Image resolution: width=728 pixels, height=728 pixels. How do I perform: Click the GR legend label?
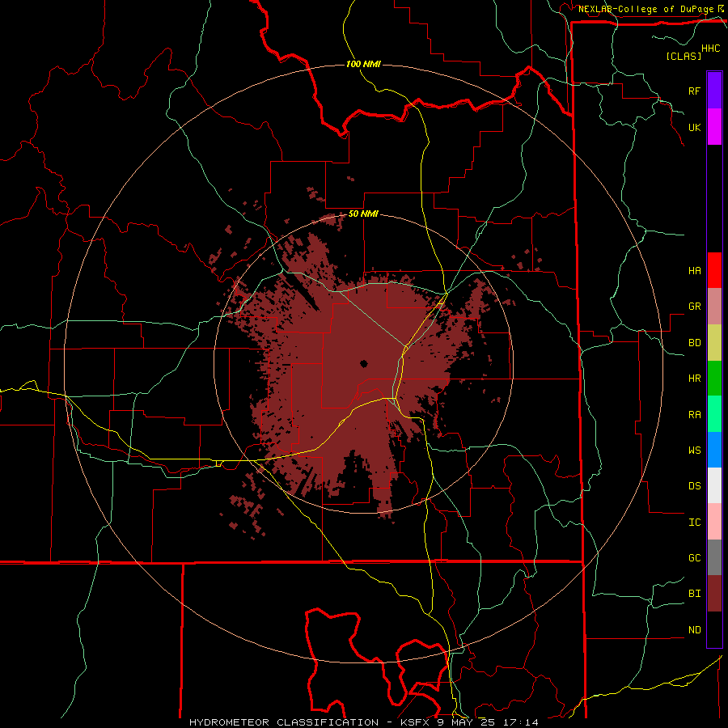coord(694,307)
